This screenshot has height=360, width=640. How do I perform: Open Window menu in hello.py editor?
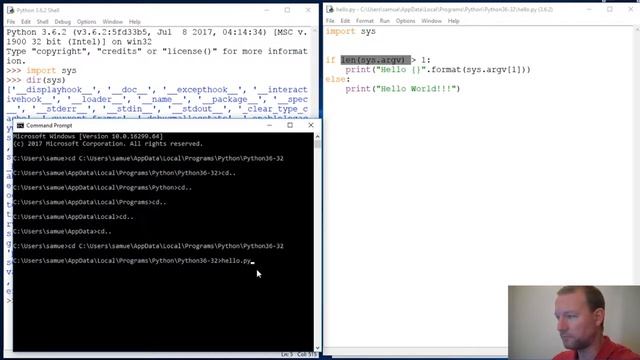(x=431, y=21)
